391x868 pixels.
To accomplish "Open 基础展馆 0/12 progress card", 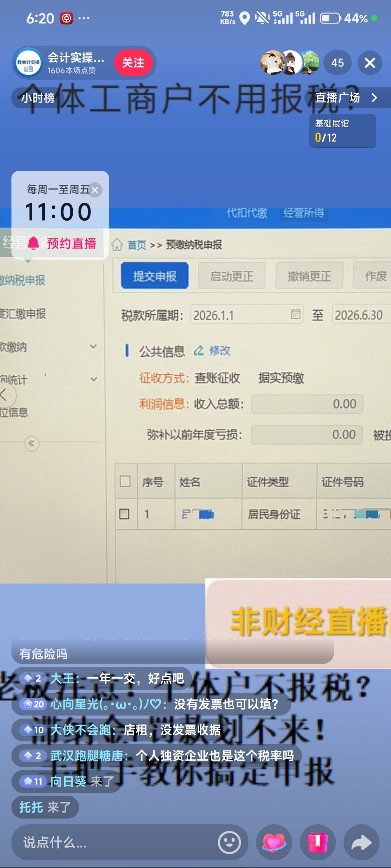I will coord(342,131).
